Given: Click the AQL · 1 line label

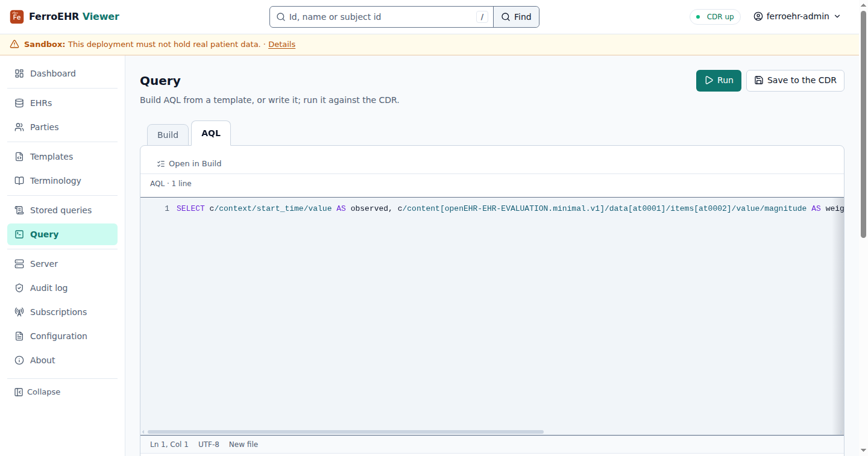Looking at the screenshot, I should pyautogui.click(x=171, y=184).
